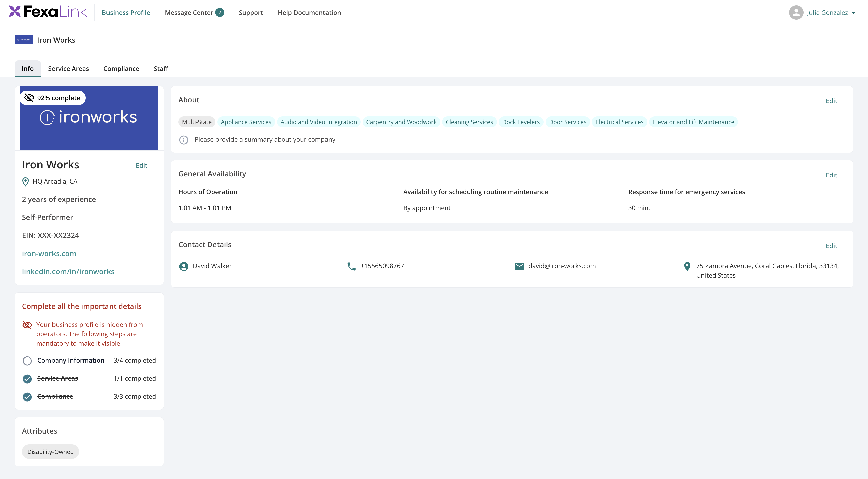Click the address pin icon beside 75 Zamora Avenue

pos(687,266)
